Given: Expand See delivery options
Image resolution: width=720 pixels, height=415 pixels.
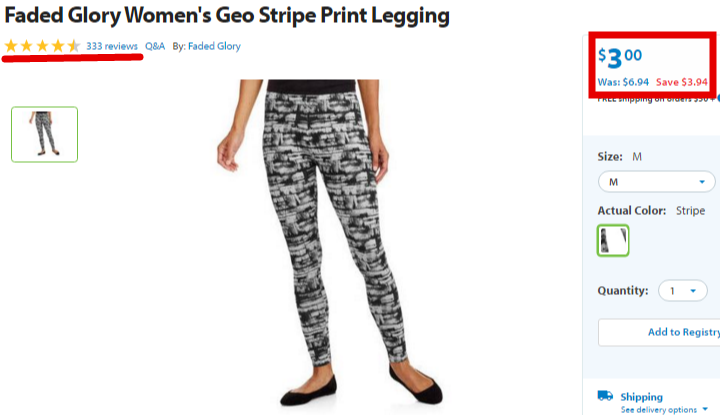Looking at the screenshot, I should coord(664,409).
